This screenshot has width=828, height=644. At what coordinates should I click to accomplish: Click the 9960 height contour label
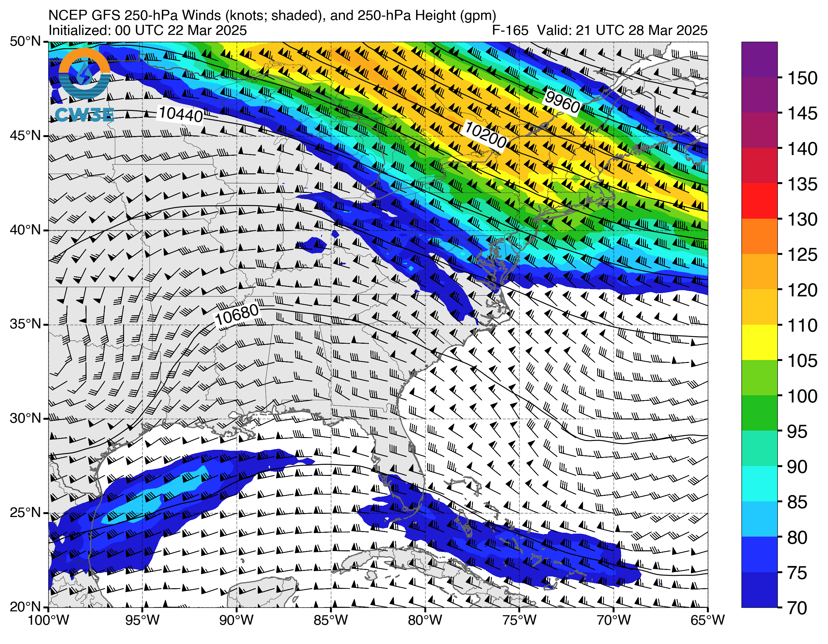[562, 102]
